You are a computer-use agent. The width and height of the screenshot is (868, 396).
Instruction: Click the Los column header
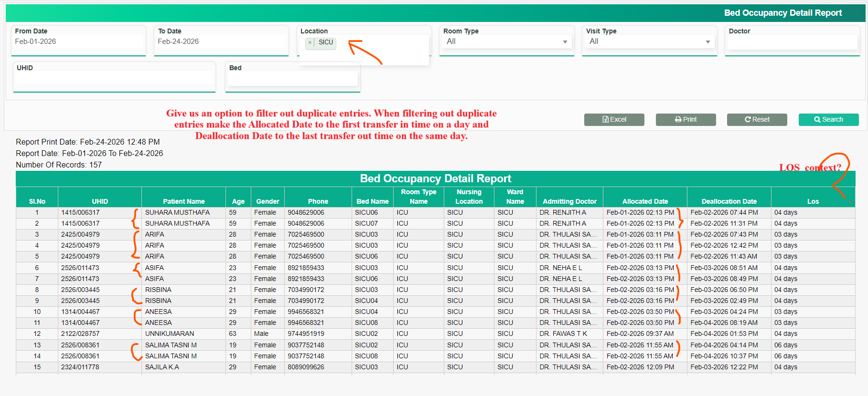(x=813, y=201)
